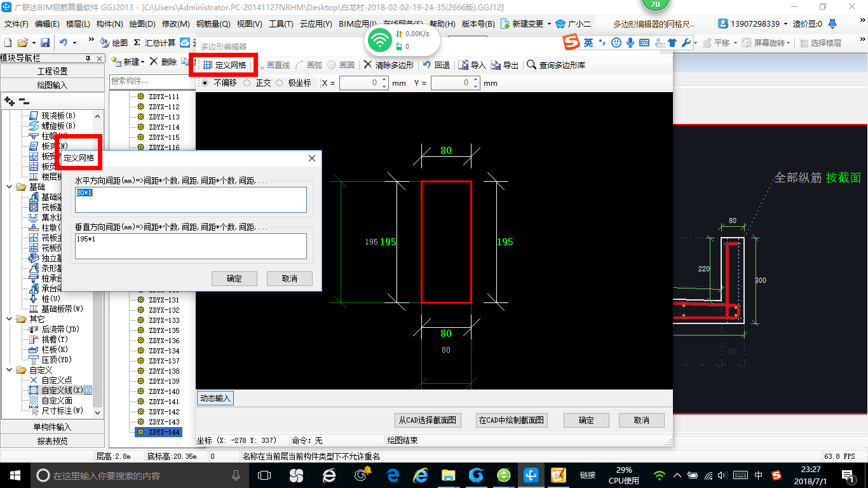868x488 pixels.
Task: Click the Sogou microphone voice input icon
Action: [630, 43]
